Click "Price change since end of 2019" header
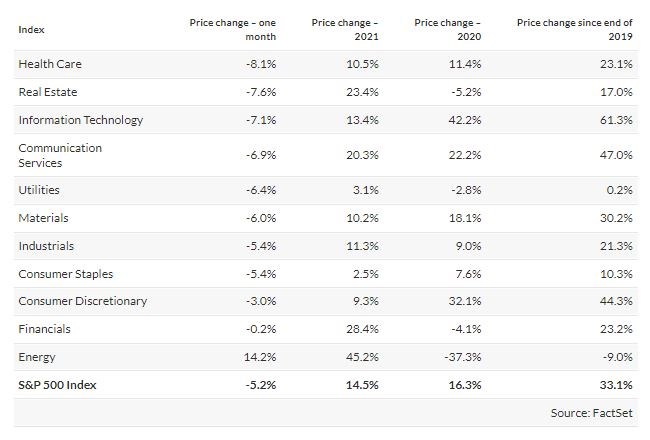The image size is (650, 440). tap(574, 29)
